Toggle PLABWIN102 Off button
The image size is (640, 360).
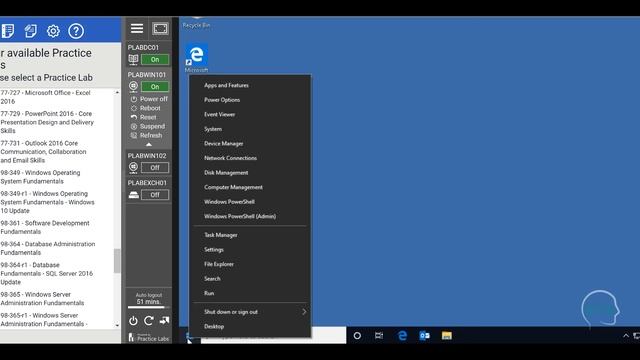tap(155, 168)
